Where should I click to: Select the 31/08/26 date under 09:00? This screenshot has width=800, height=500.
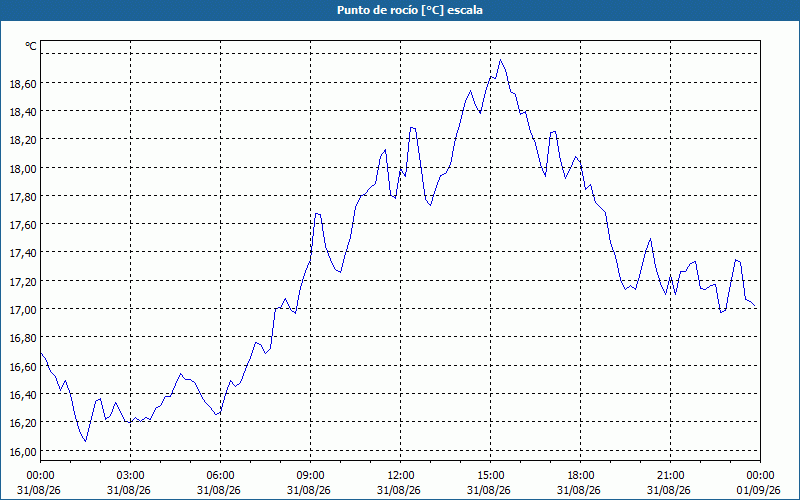click(309, 490)
